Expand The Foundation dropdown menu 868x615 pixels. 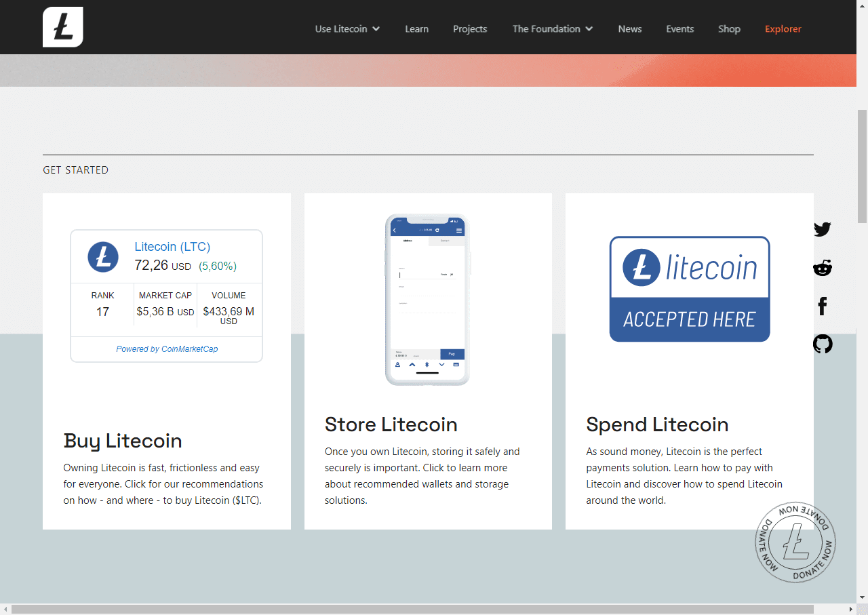tap(553, 28)
